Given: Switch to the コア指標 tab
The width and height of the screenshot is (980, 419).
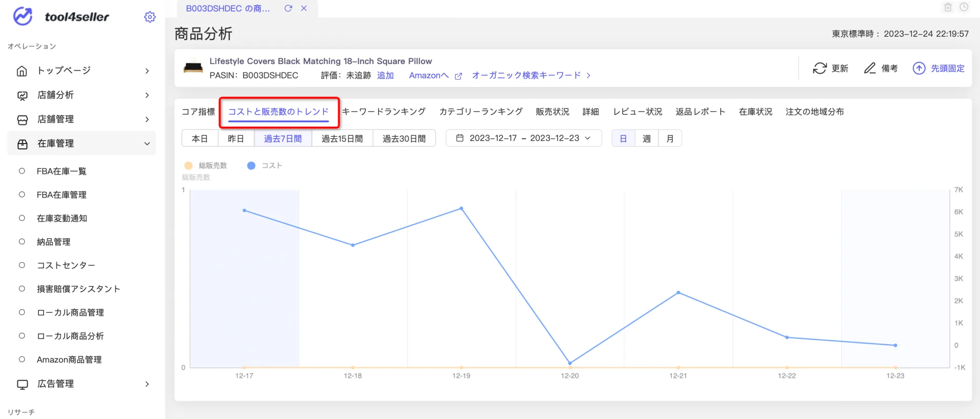Looking at the screenshot, I should pyautogui.click(x=198, y=111).
